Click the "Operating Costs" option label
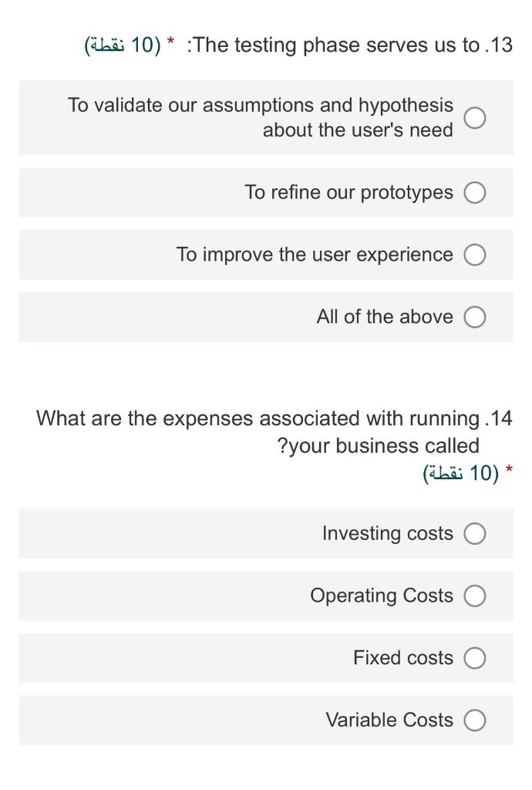Image resolution: width=532 pixels, height=790 pixels. coord(380,596)
